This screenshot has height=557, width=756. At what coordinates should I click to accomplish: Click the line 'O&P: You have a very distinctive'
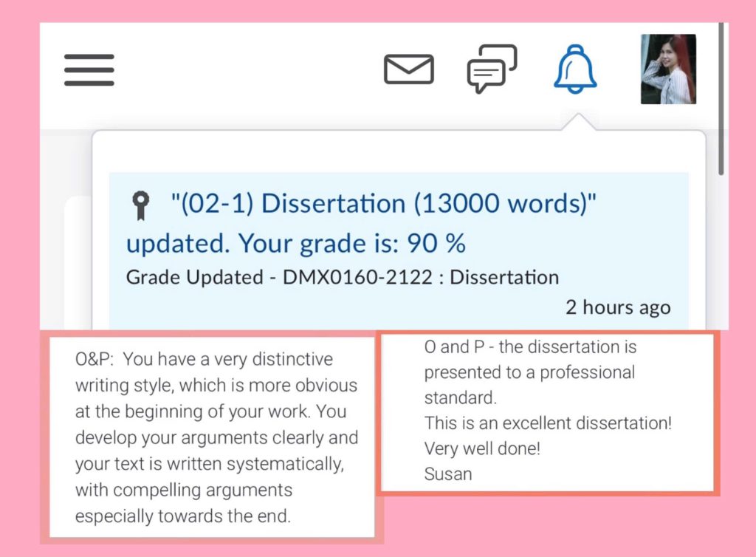(x=204, y=359)
